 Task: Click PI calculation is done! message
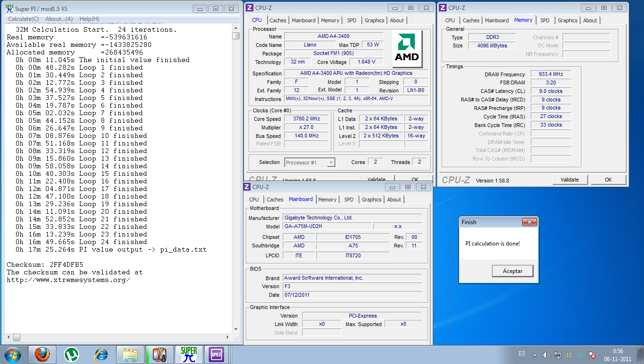pyautogui.click(x=492, y=244)
